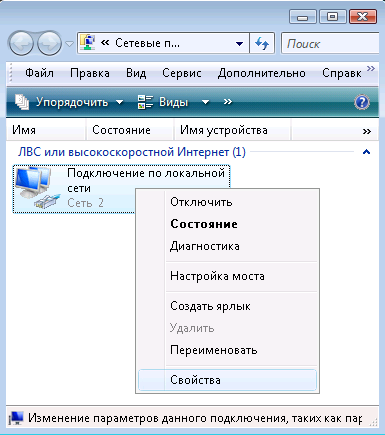Click the Сеть 2 status text

86,203
